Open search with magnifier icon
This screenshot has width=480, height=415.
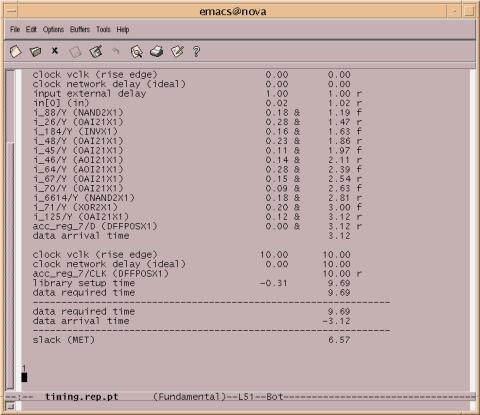[136, 52]
